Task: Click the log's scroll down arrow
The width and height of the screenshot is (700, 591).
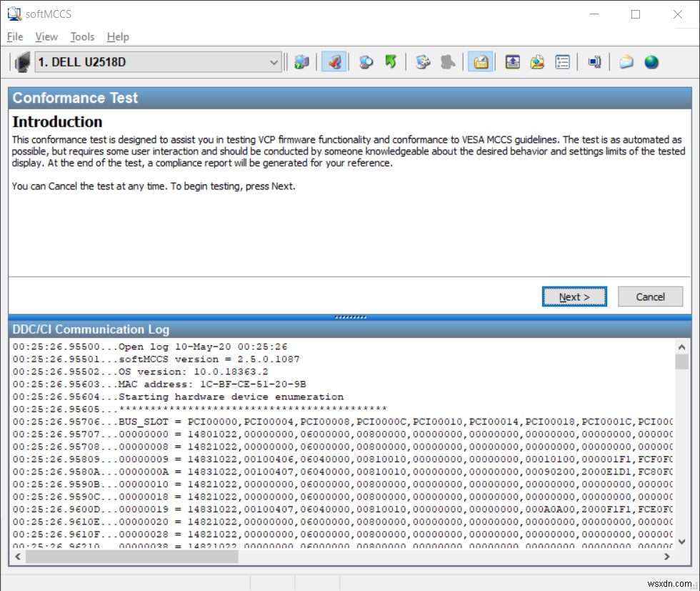Action: (x=681, y=542)
